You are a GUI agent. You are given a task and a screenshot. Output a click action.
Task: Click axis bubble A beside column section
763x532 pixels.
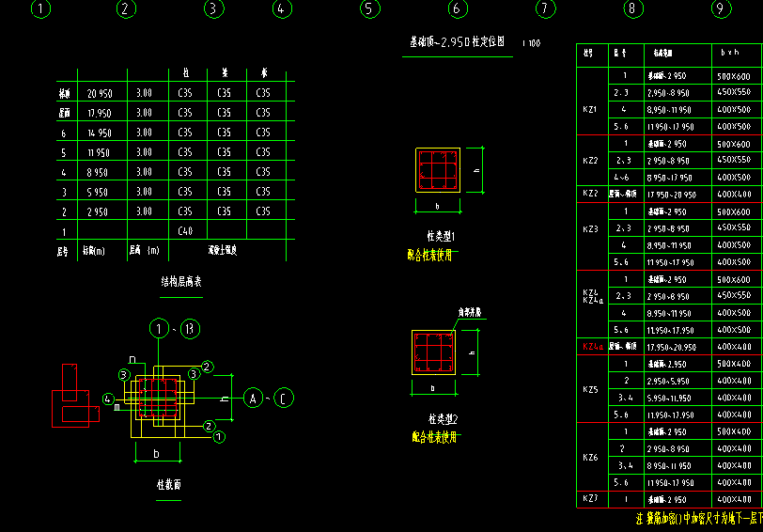click(x=253, y=399)
